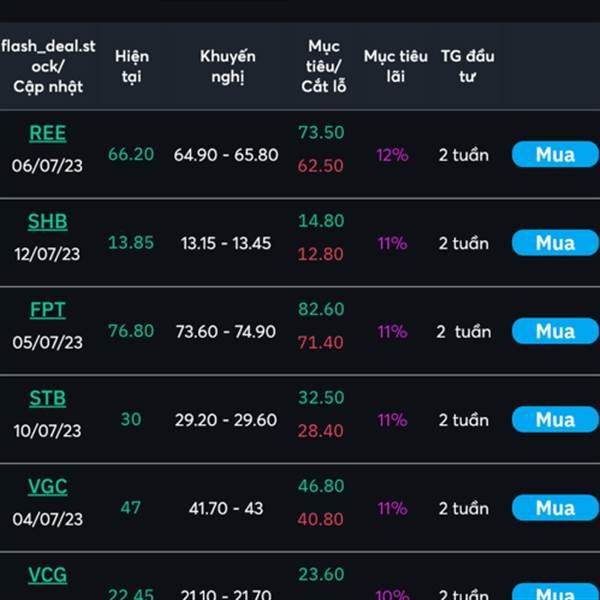Tap Mua button for STB
Screen dimensions: 600x600
(555, 420)
